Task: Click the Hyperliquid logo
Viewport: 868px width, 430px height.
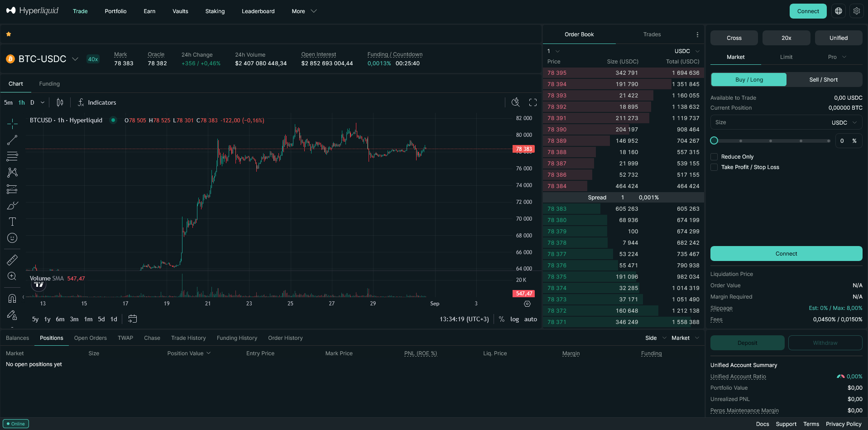Action: click(32, 11)
